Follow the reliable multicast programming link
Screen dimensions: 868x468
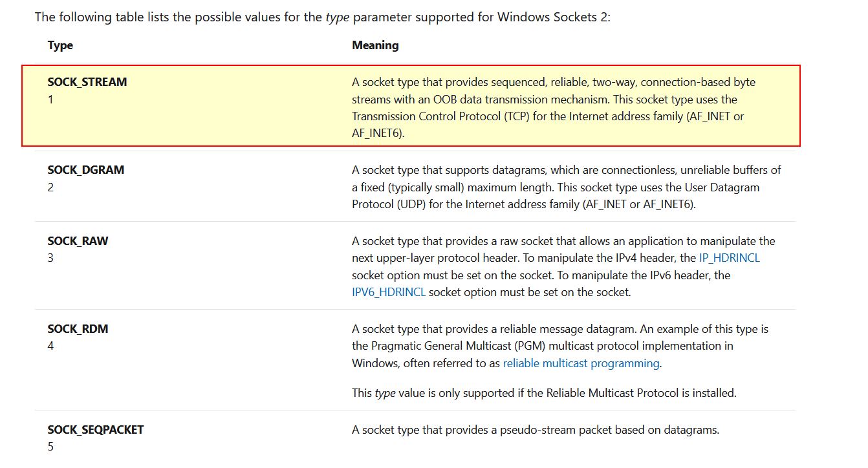point(581,363)
